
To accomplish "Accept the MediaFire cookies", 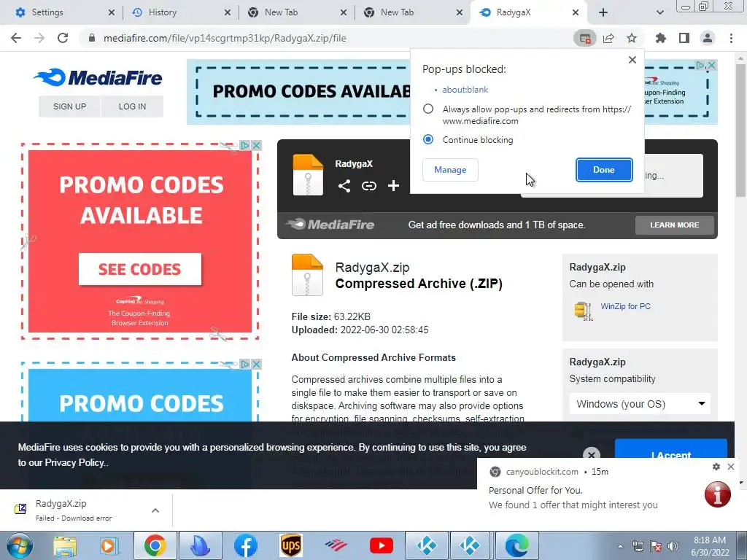I will click(671, 450).
